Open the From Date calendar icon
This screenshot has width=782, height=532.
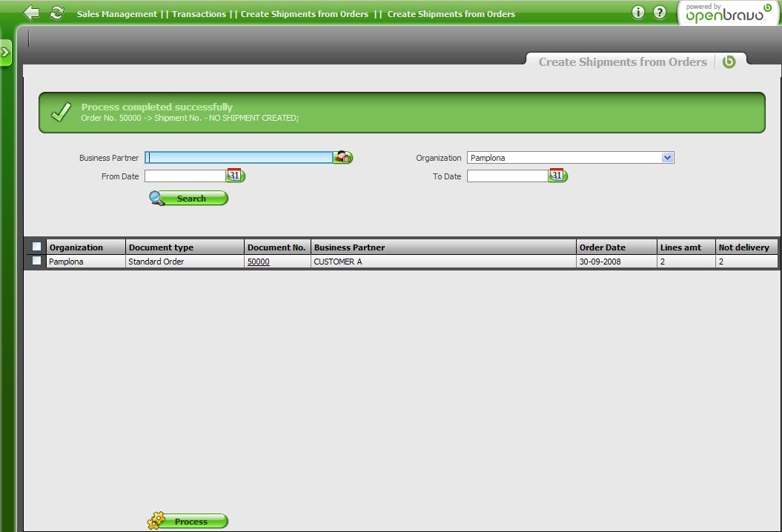click(236, 176)
